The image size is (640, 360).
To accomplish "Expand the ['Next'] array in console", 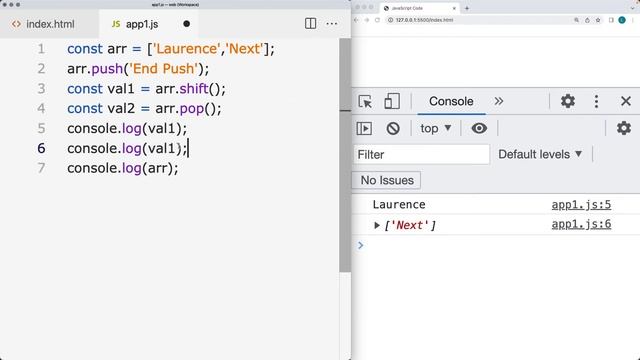I will click(x=377, y=225).
